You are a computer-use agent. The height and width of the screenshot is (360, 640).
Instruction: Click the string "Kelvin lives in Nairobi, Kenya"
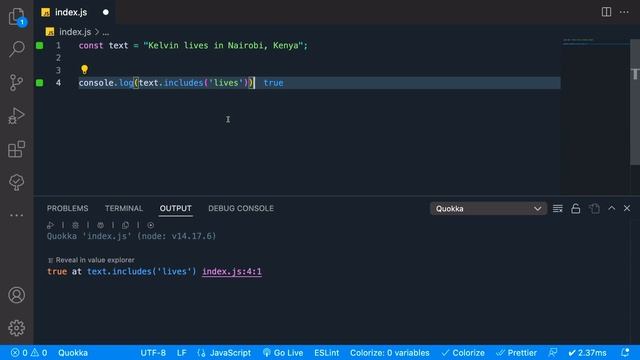(x=225, y=45)
